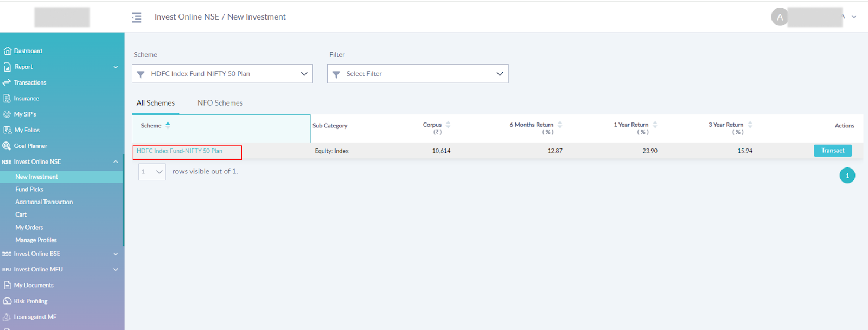Sort by 1 Year Return arrows
The width and height of the screenshot is (868, 330).
point(655,125)
